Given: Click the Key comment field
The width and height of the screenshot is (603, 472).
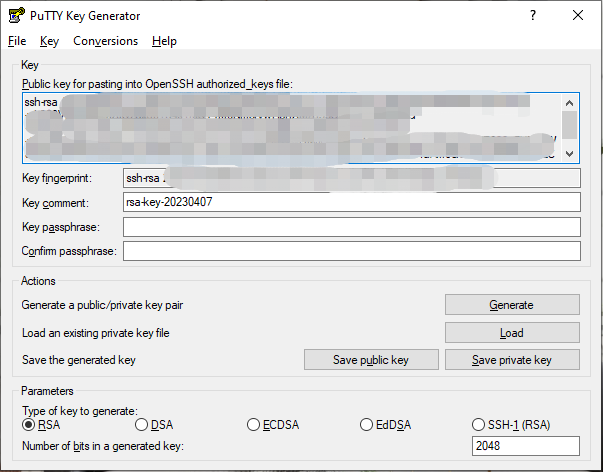Looking at the screenshot, I should pyautogui.click(x=351, y=202).
